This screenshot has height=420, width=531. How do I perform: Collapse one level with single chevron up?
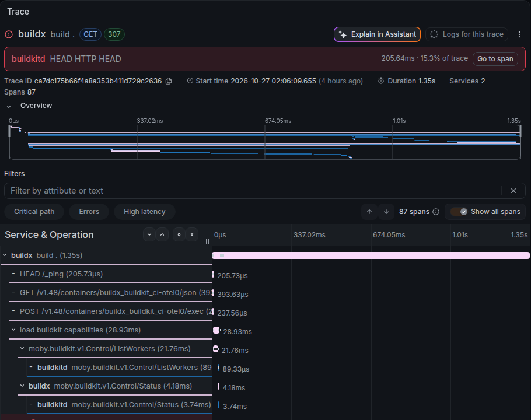[162, 235]
